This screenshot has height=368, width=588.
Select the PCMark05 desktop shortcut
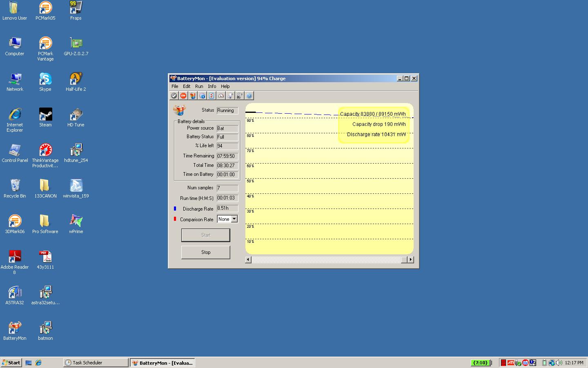click(45, 11)
